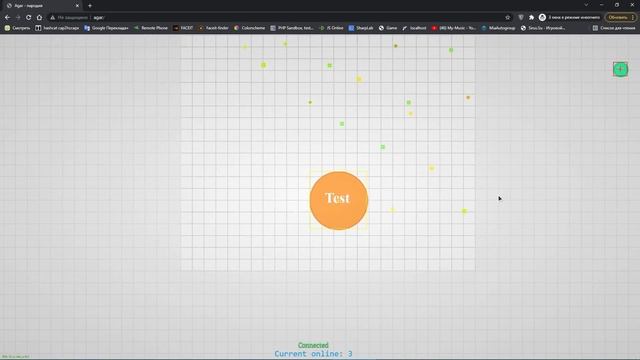Image resolution: width=640 pixels, height=360 pixels.
Task: Open the JS Online bookmark
Action: 331,28
